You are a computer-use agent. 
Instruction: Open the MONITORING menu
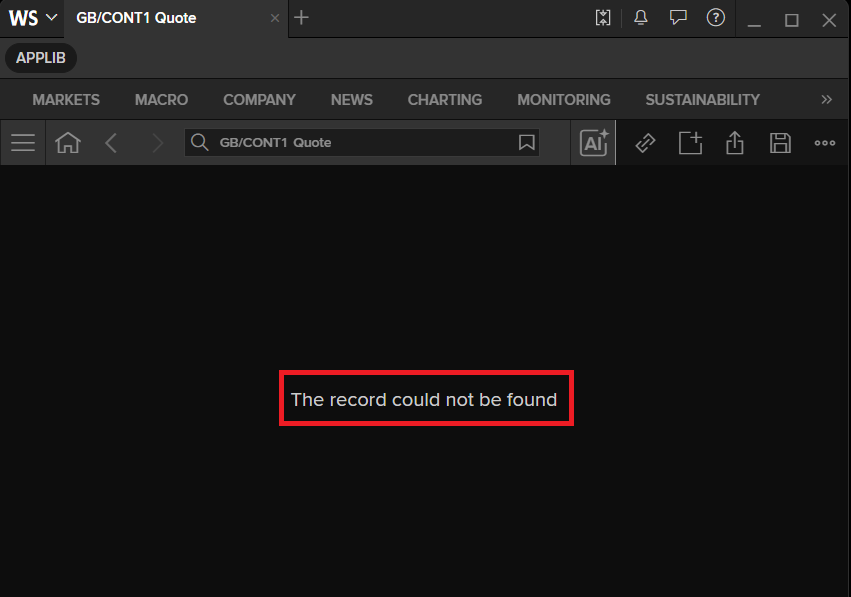pyautogui.click(x=563, y=100)
